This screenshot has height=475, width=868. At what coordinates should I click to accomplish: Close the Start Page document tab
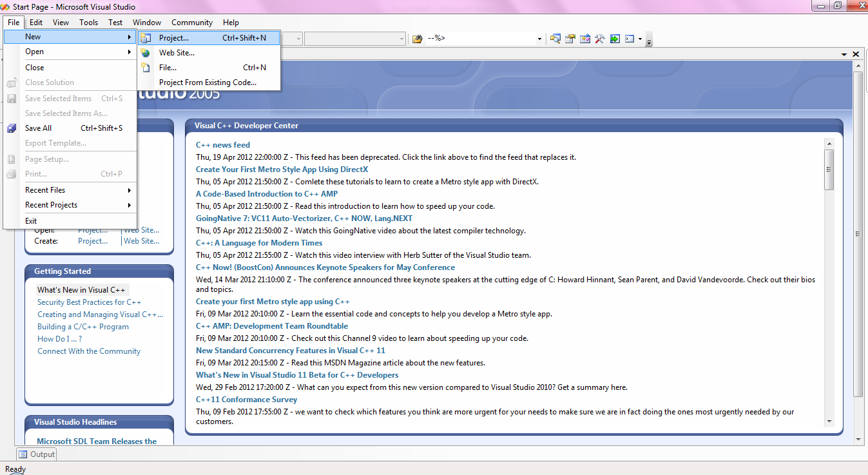pos(856,54)
